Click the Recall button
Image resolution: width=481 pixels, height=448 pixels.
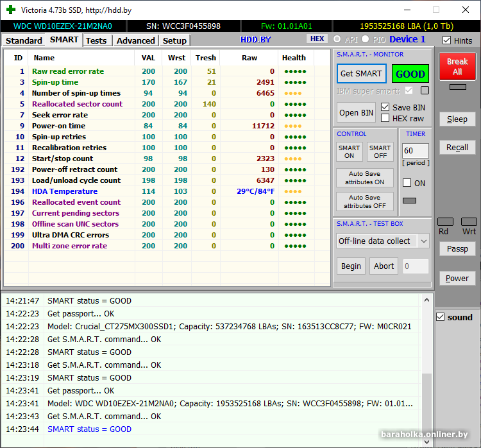(457, 148)
